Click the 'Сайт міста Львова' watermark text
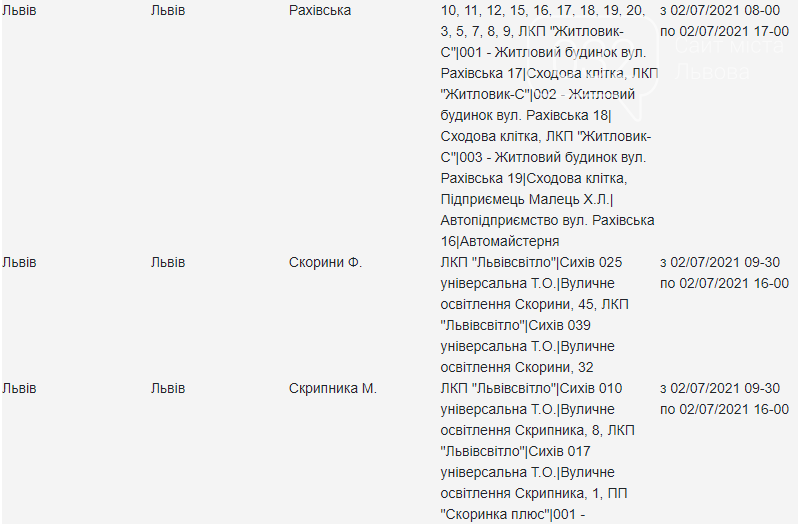The height and width of the screenshot is (524, 798). coord(729,59)
